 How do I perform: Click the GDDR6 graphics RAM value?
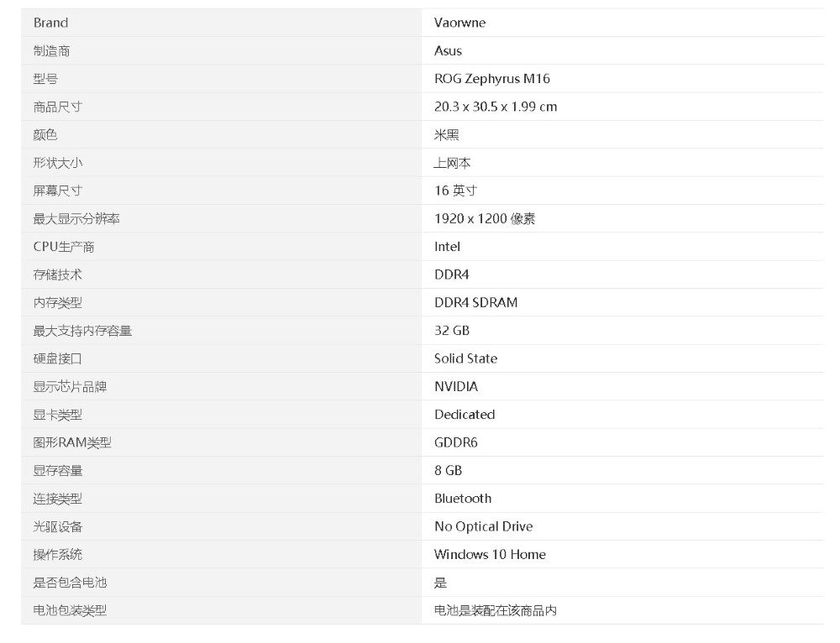(x=455, y=442)
